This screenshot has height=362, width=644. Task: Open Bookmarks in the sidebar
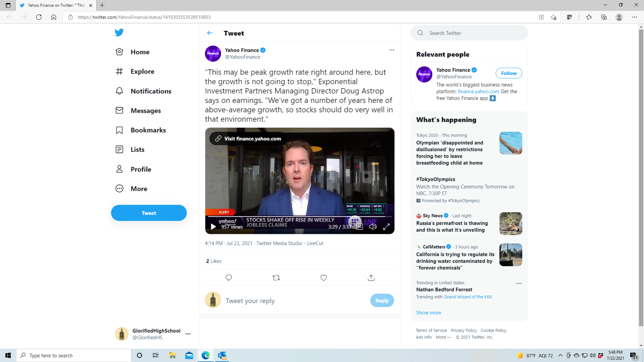[141, 130]
